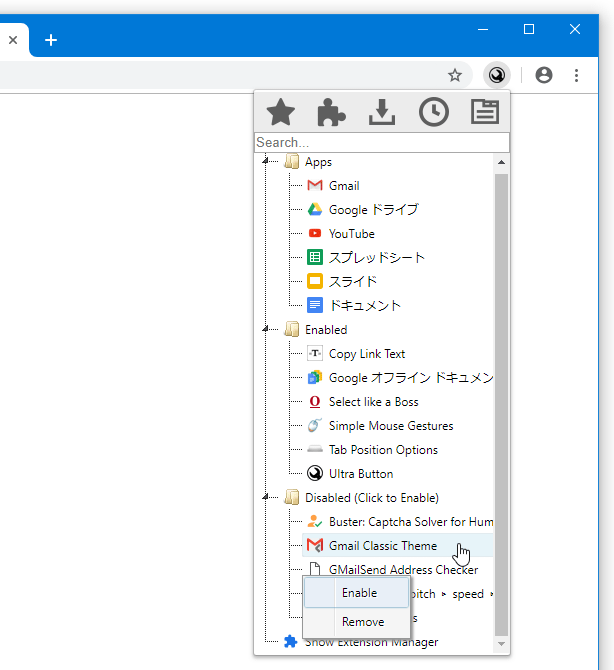This screenshot has height=670, width=614.
Task: Select Select like a Boss label
Action: pyautogui.click(x=373, y=402)
